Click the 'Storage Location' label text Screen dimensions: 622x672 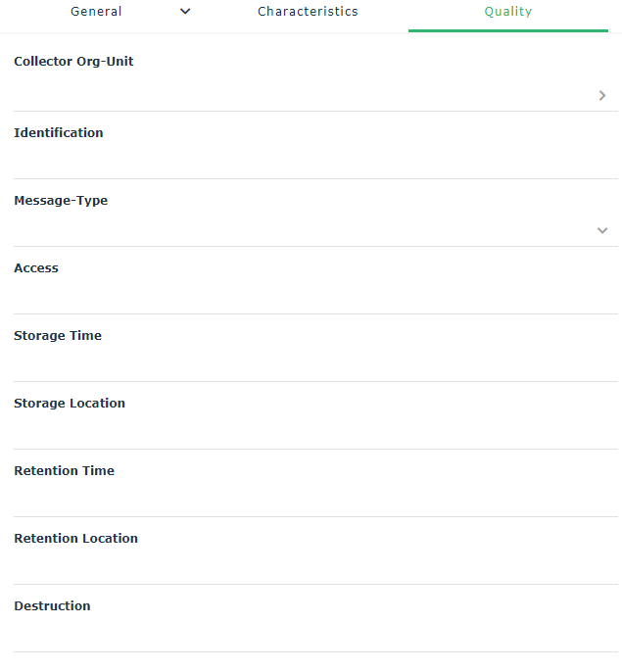(70, 404)
